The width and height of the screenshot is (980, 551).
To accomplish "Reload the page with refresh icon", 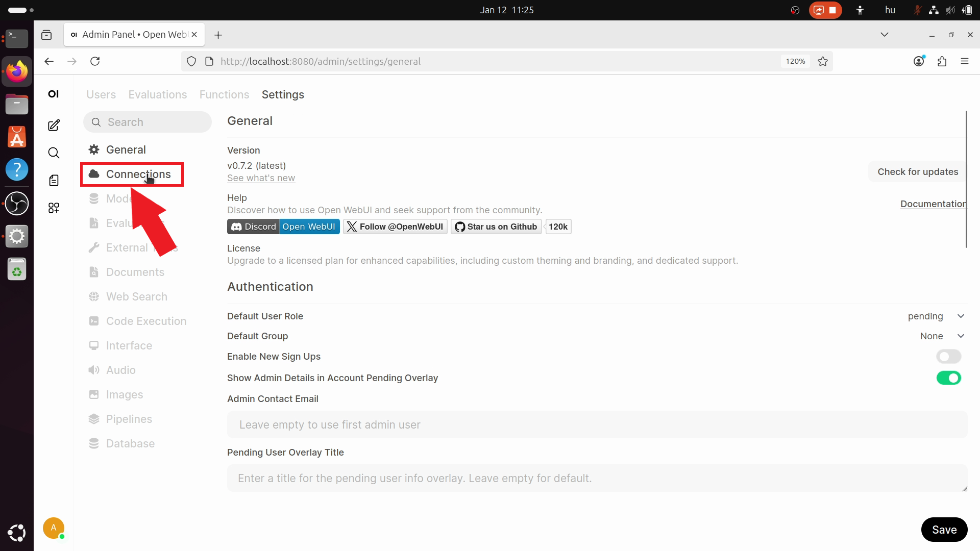I will click(x=95, y=61).
